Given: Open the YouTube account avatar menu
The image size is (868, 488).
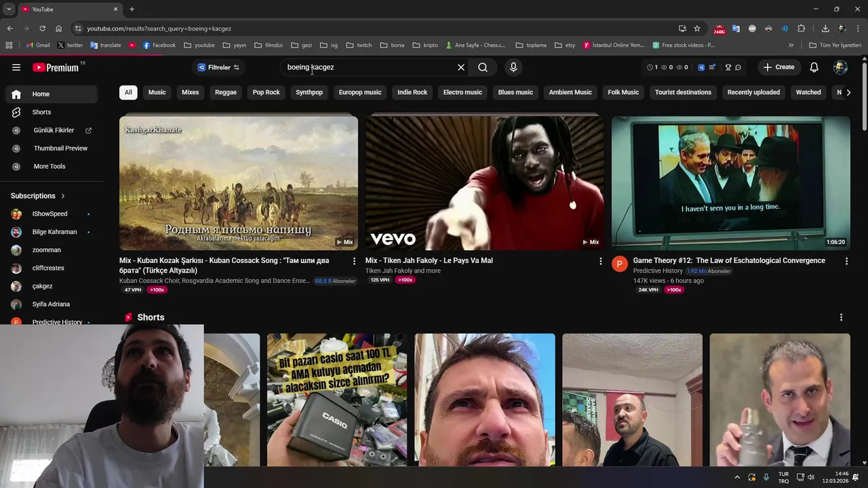Looking at the screenshot, I should 840,67.
